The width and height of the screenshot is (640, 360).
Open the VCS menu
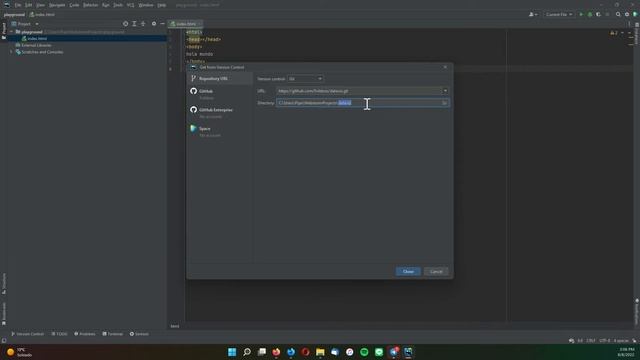tap(131, 5)
